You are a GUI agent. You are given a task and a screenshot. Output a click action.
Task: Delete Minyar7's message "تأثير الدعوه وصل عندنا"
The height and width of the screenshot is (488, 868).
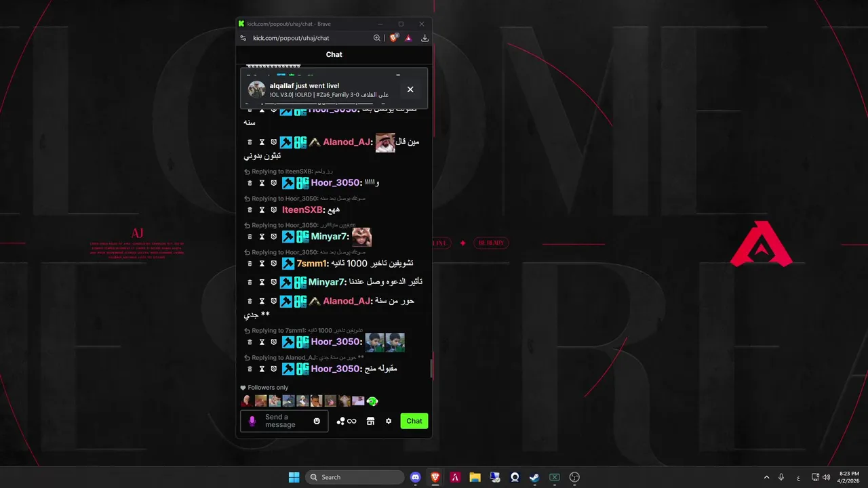click(x=250, y=282)
